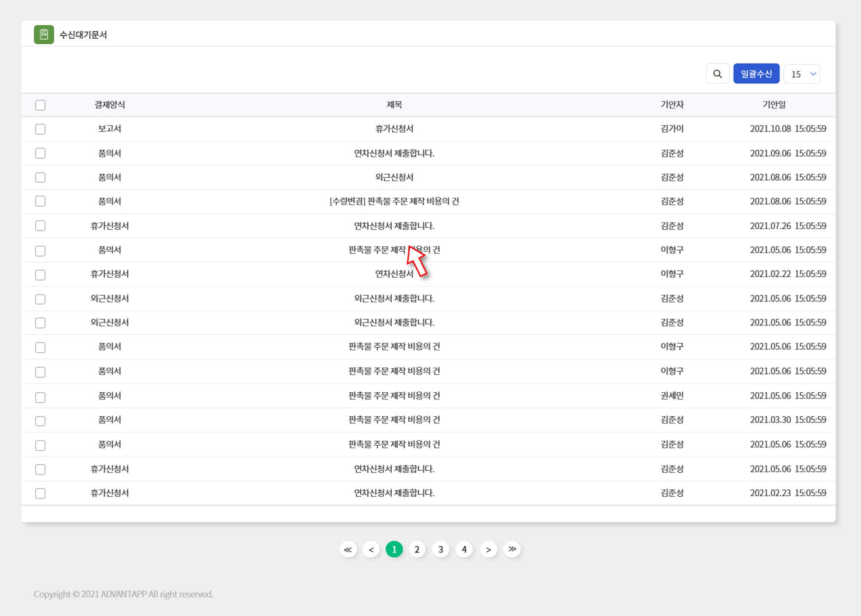Screen dimensions: 861x616
Task: Click the green clipboard document icon
Action: [44, 35]
